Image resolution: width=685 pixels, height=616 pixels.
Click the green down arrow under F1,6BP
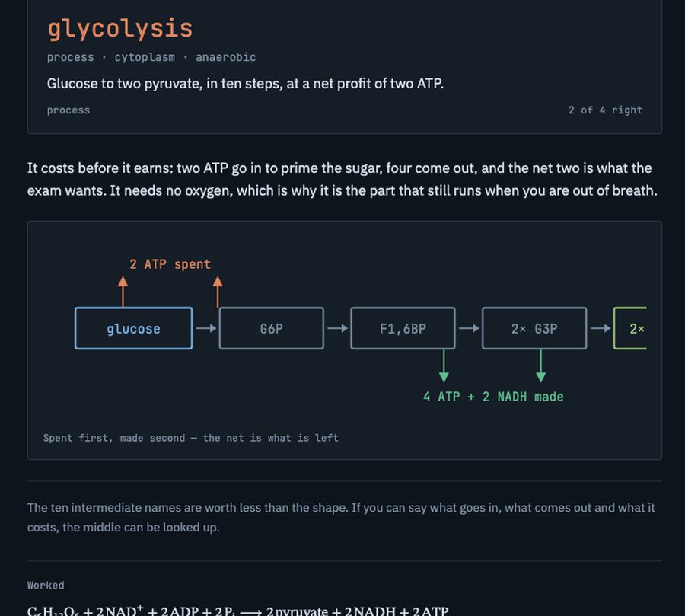point(444,366)
